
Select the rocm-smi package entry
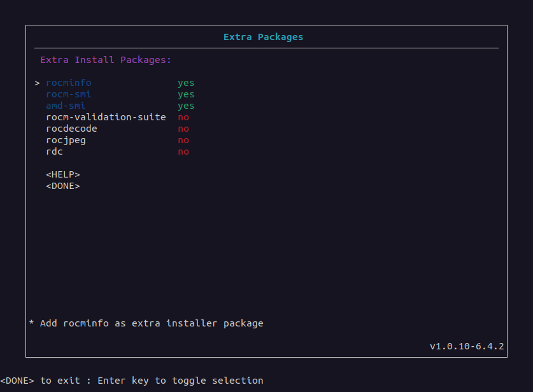click(69, 94)
